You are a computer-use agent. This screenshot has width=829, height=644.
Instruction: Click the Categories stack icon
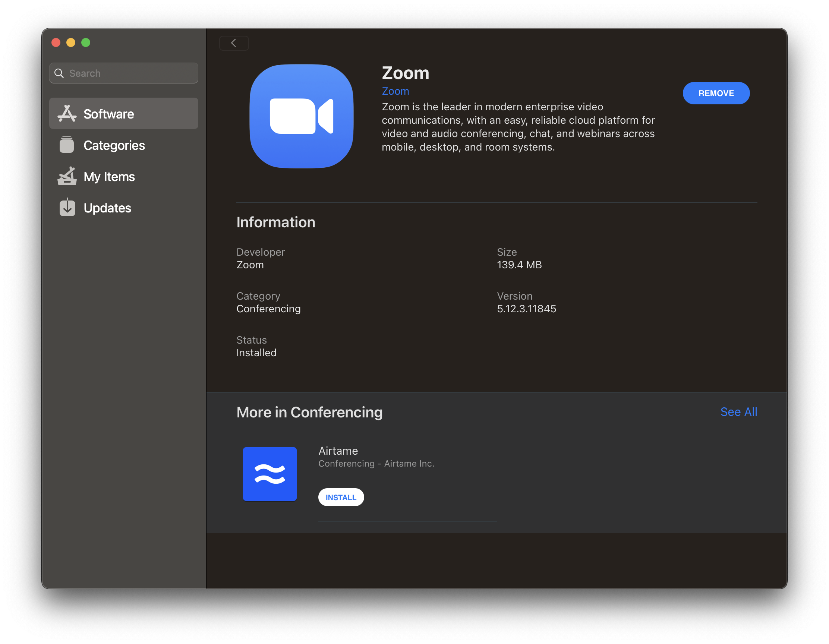67,145
